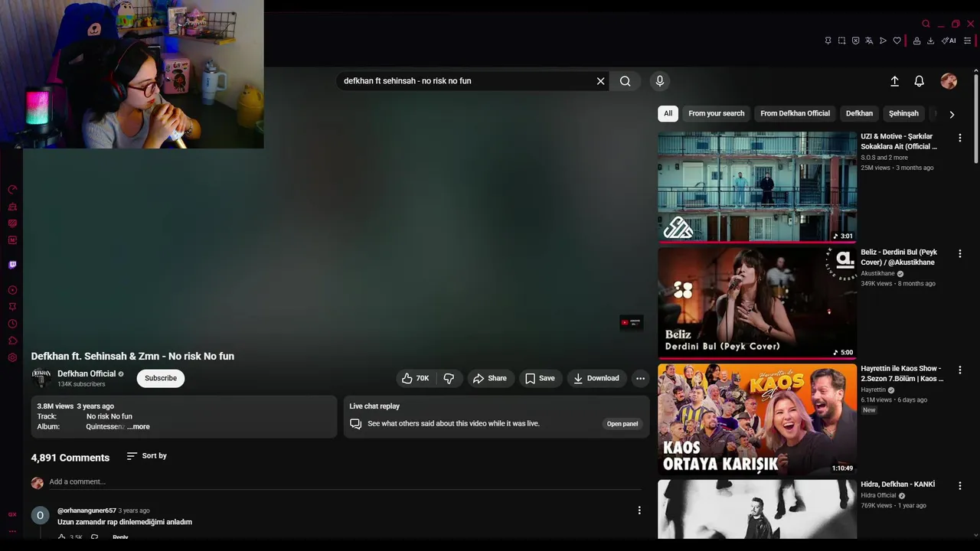Open YouTube notifications bell

pos(920,81)
